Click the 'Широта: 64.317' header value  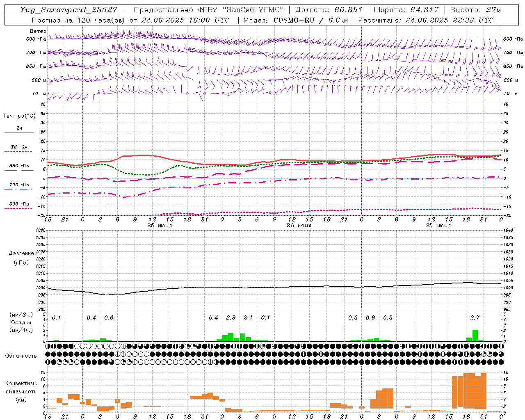tap(406, 10)
